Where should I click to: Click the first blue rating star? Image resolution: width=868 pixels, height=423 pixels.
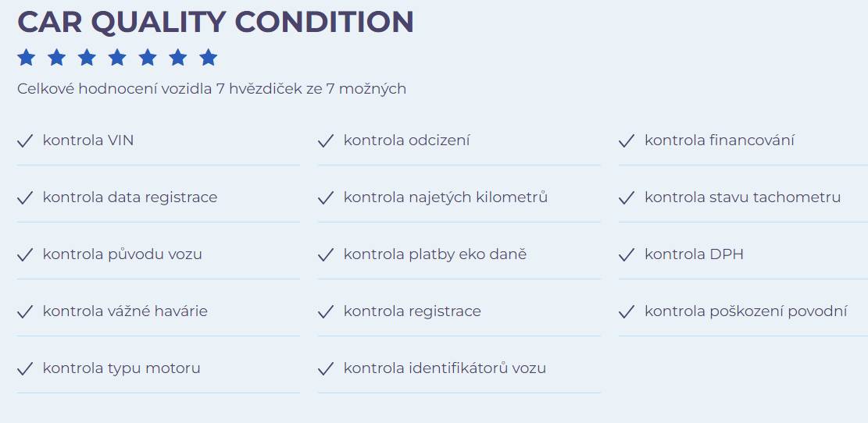[26, 58]
